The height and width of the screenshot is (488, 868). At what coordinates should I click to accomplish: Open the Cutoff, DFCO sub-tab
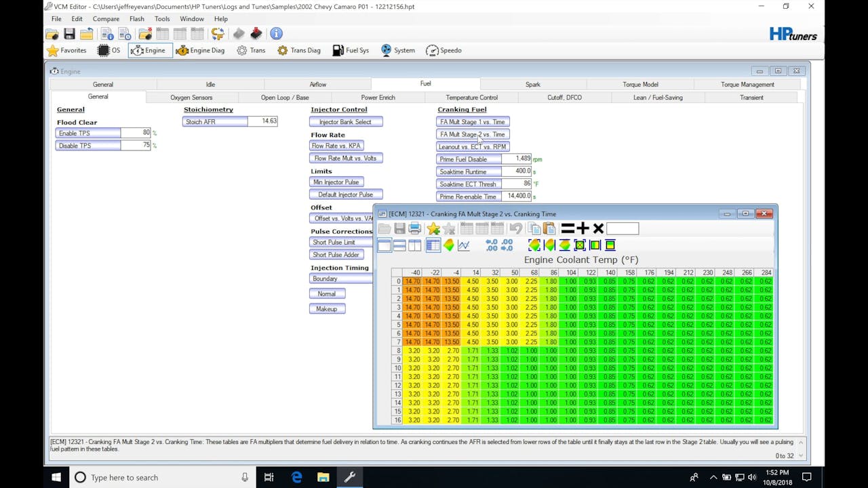564,98
